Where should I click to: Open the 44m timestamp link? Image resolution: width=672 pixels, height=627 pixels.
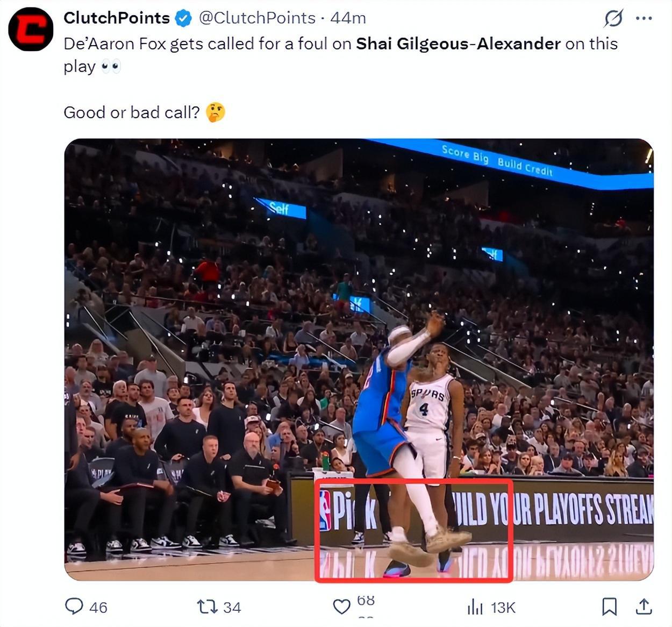click(348, 18)
